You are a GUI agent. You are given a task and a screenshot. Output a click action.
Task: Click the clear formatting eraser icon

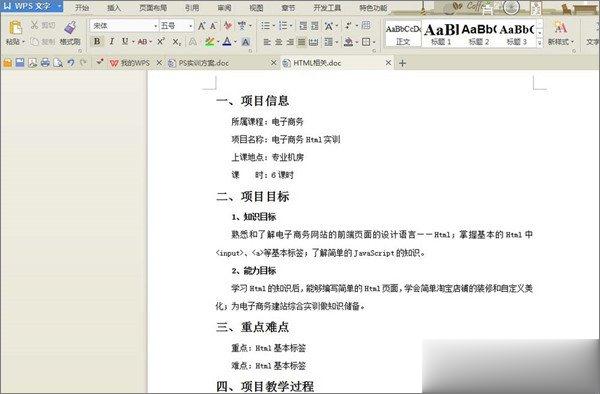pos(228,26)
